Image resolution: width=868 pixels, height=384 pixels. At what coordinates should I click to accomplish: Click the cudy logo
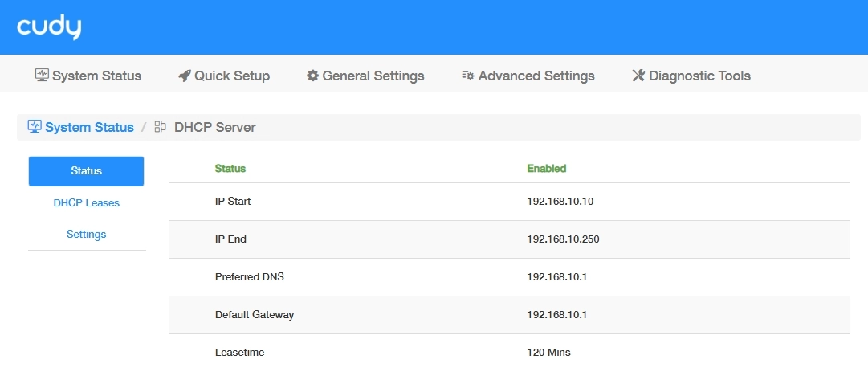tap(49, 28)
